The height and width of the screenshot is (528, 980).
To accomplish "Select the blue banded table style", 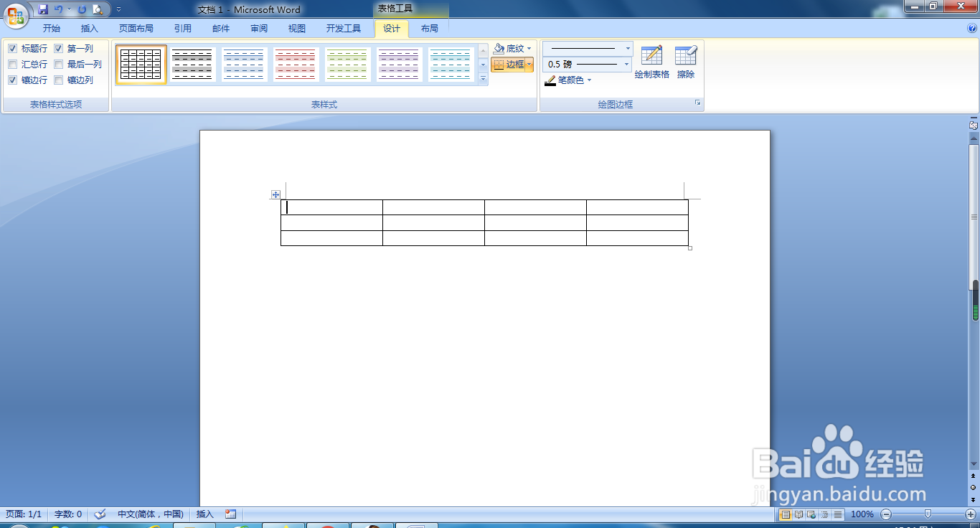I will click(x=244, y=65).
